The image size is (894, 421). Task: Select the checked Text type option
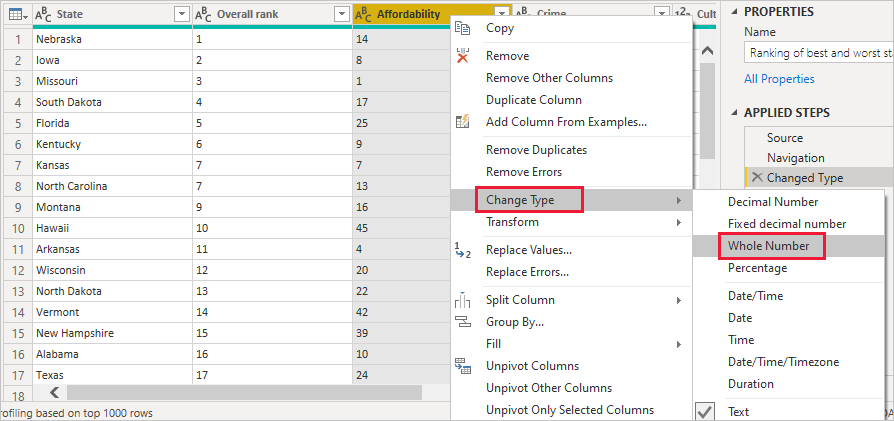(739, 411)
